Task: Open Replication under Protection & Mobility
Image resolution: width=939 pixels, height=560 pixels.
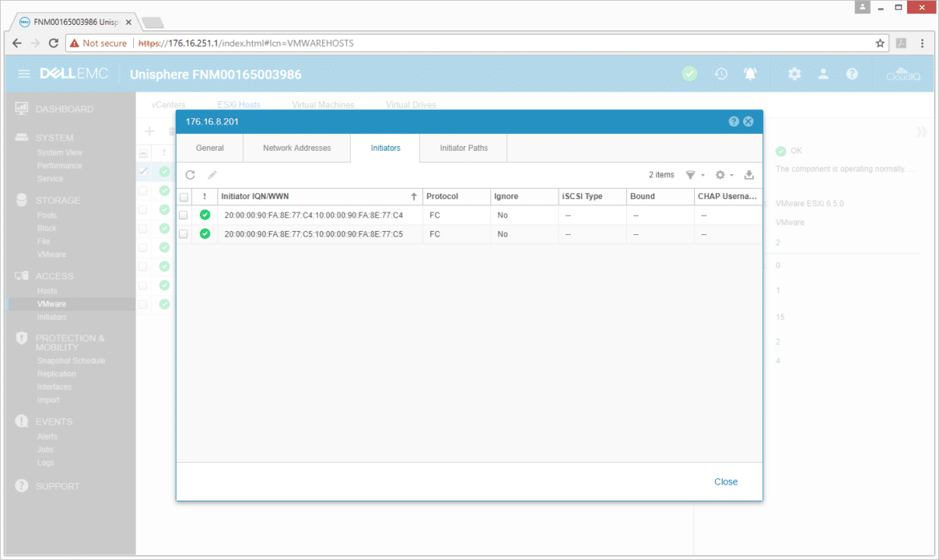Action: tap(56, 374)
